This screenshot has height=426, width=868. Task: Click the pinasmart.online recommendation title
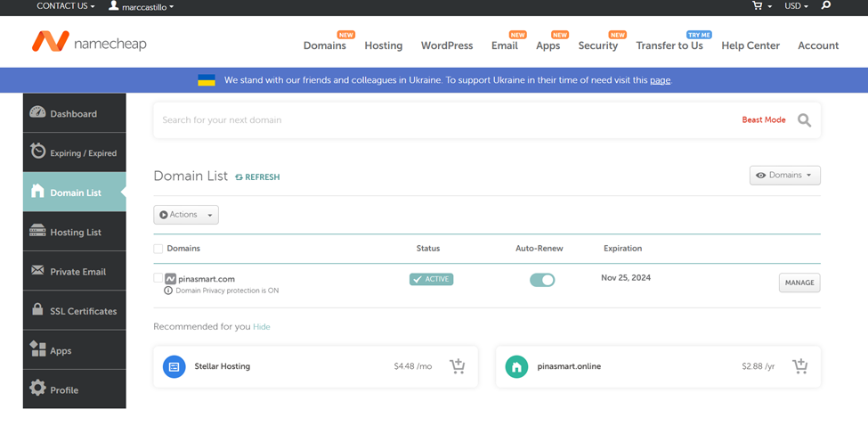coord(569,366)
